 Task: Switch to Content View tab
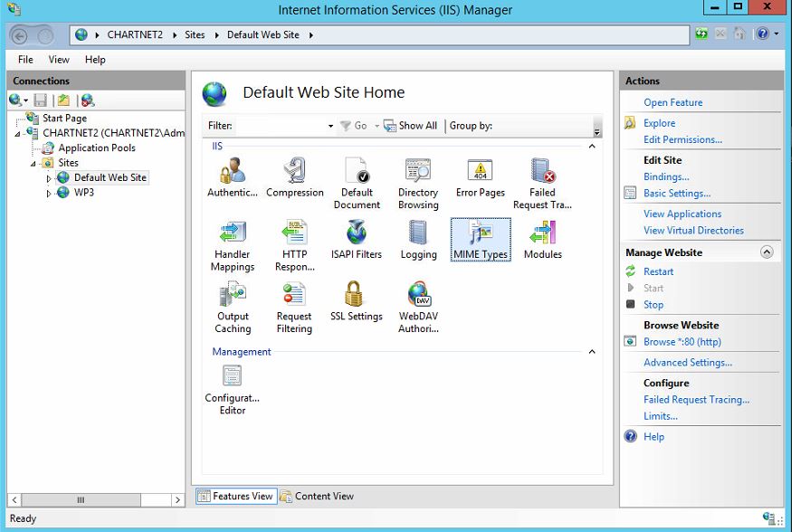(x=317, y=496)
